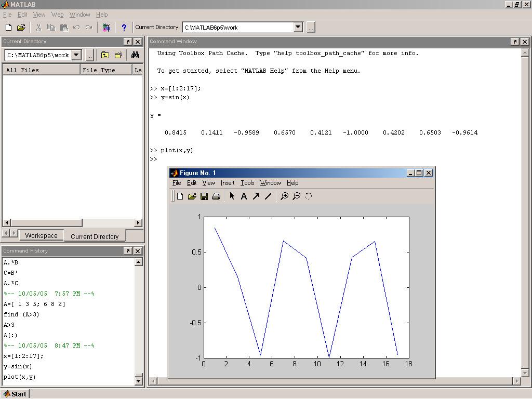Click the Paste icon in MATLAB toolbar
The width and height of the screenshot is (532, 399).
(64, 28)
